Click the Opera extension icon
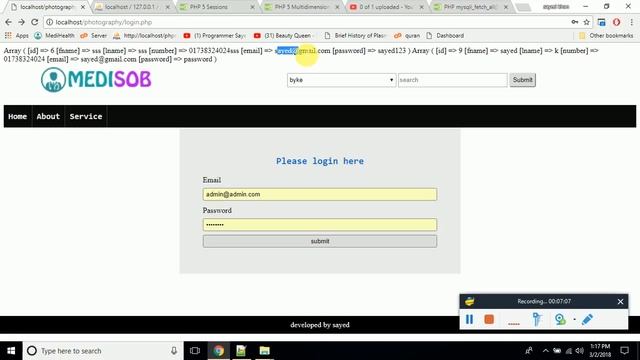Screen dimensions: 640x360 pyautogui.click(x=616, y=22)
